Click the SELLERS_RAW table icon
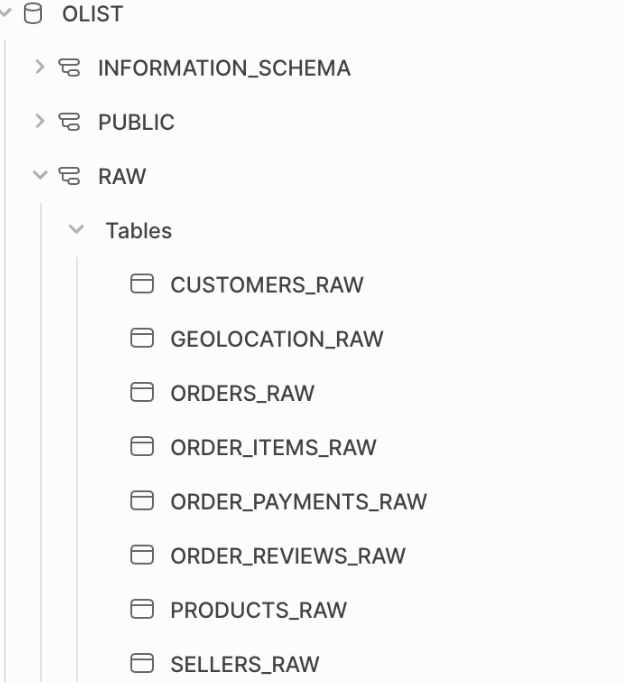 pyautogui.click(x=142, y=663)
